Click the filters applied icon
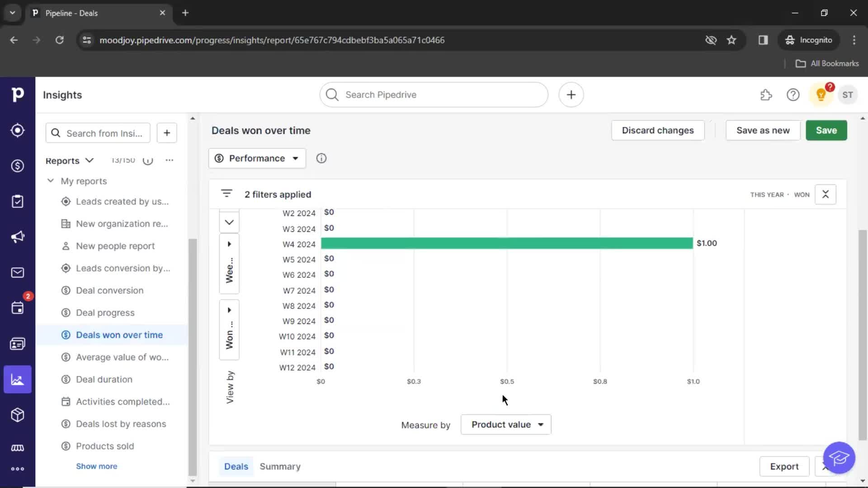 click(226, 194)
